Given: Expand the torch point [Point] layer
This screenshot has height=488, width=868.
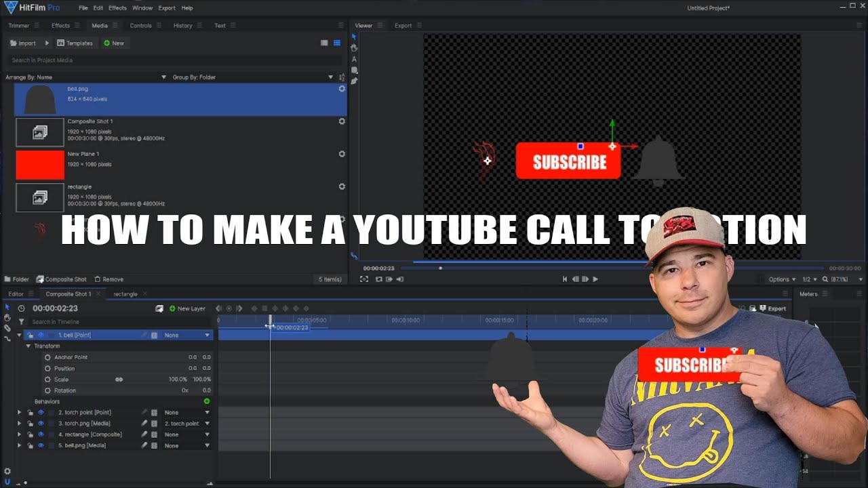Looking at the screenshot, I should coord(19,412).
